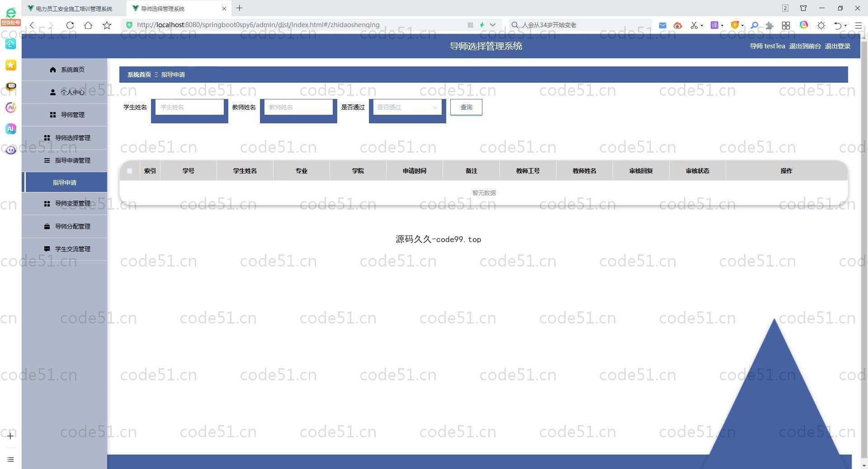Click the 教师工号 column header

pos(528,171)
